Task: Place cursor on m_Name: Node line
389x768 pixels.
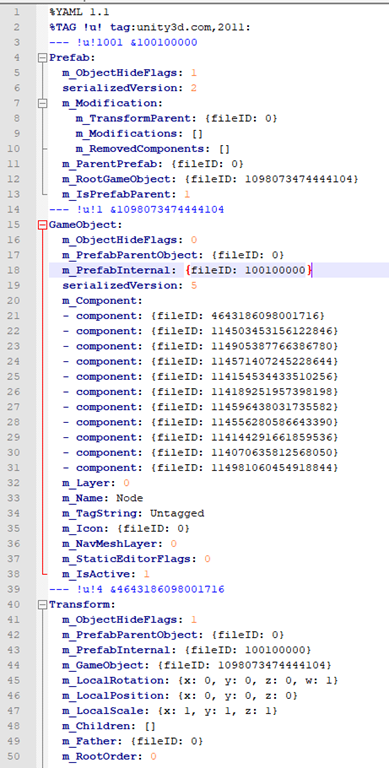Action: 102,498
